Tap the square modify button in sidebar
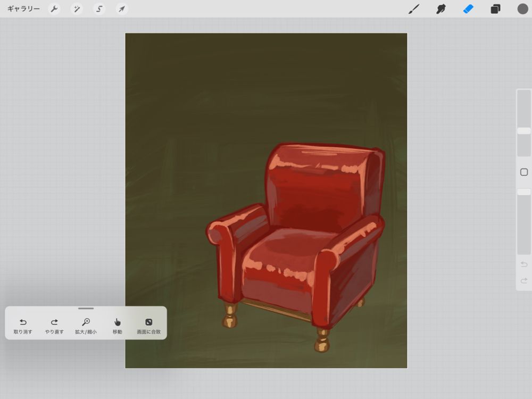 pyautogui.click(x=524, y=172)
